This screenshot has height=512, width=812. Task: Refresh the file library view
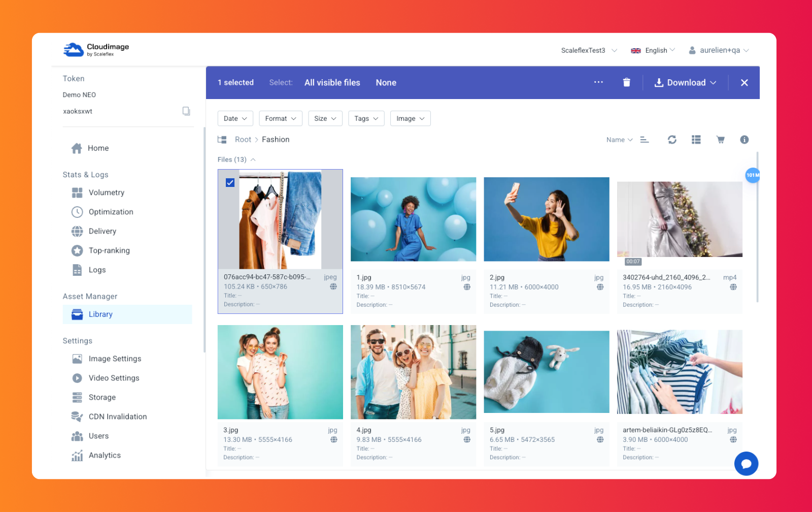pyautogui.click(x=672, y=139)
